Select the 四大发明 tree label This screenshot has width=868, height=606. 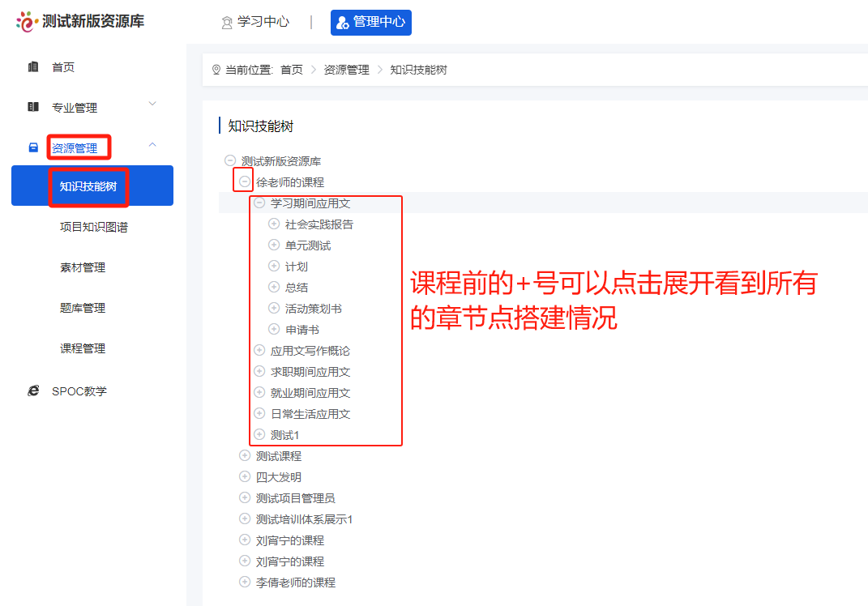coord(279,476)
